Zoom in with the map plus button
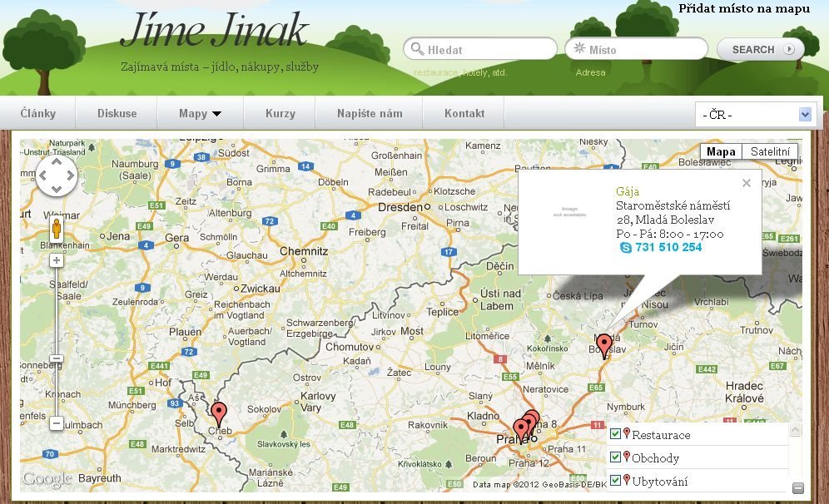Image resolution: width=829 pixels, height=504 pixels. point(57,260)
